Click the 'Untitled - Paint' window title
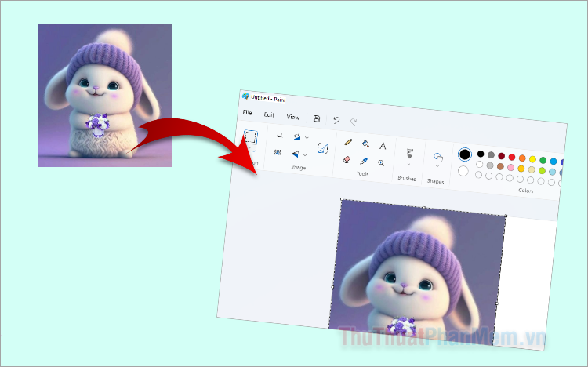The height and width of the screenshot is (367, 588). click(x=268, y=99)
